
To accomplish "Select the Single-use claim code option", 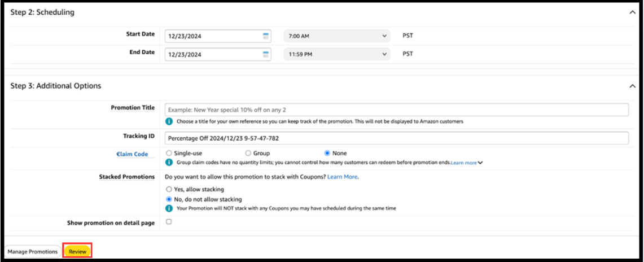I will 169,153.
